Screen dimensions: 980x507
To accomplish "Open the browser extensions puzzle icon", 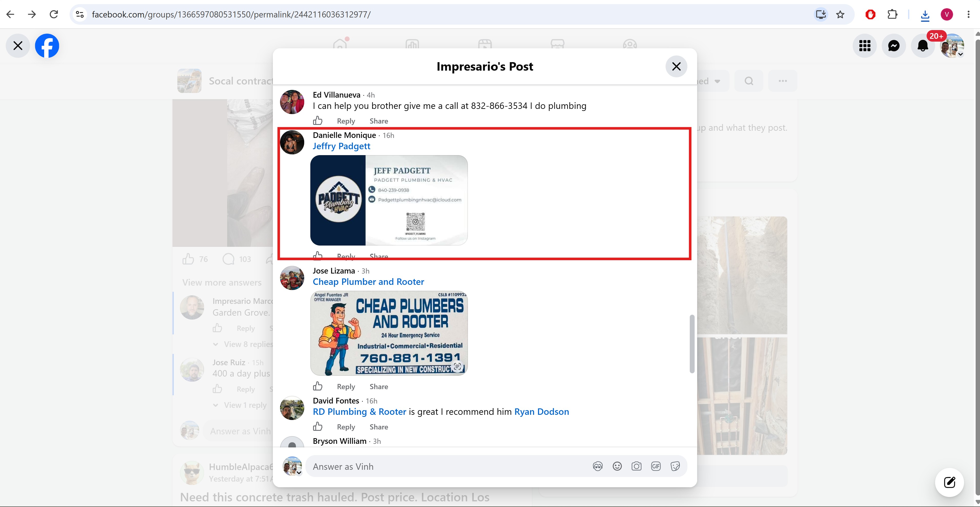I will [892, 14].
